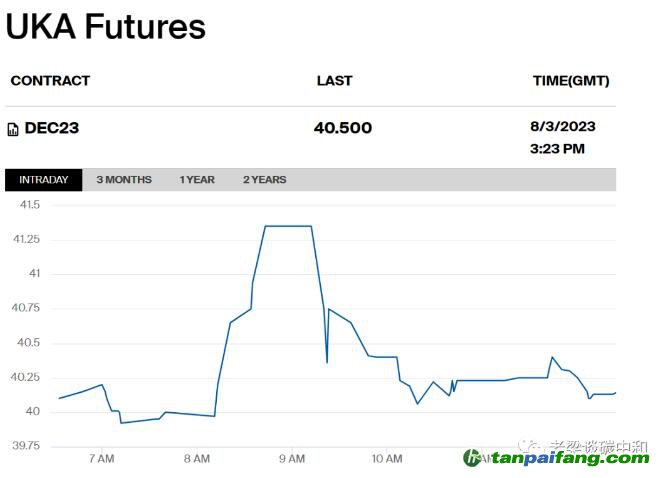Switch to the 3 MONTHS tab
This screenshot has height=478, width=660.
click(x=124, y=180)
